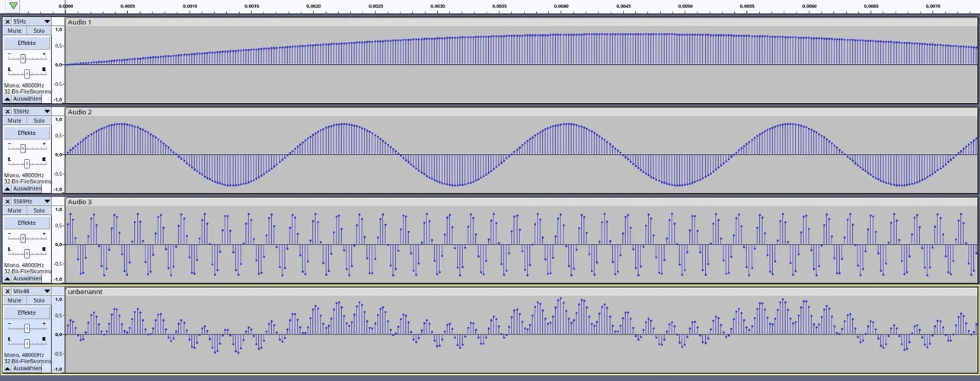The height and width of the screenshot is (381, 980).
Task: Click the pan slider of the 55Hz track
Action: pyautogui.click(x=27, y=73)
